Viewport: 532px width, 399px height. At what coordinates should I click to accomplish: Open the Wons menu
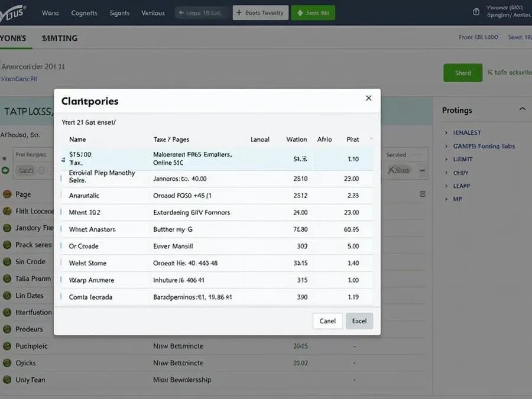pyautogui.click(x=50, y=13)
